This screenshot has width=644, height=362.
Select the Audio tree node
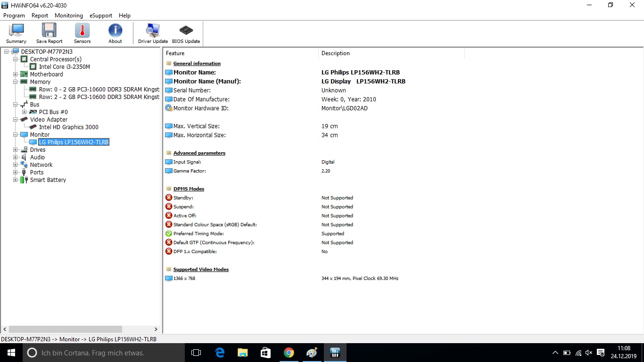(x=37, y=157)
